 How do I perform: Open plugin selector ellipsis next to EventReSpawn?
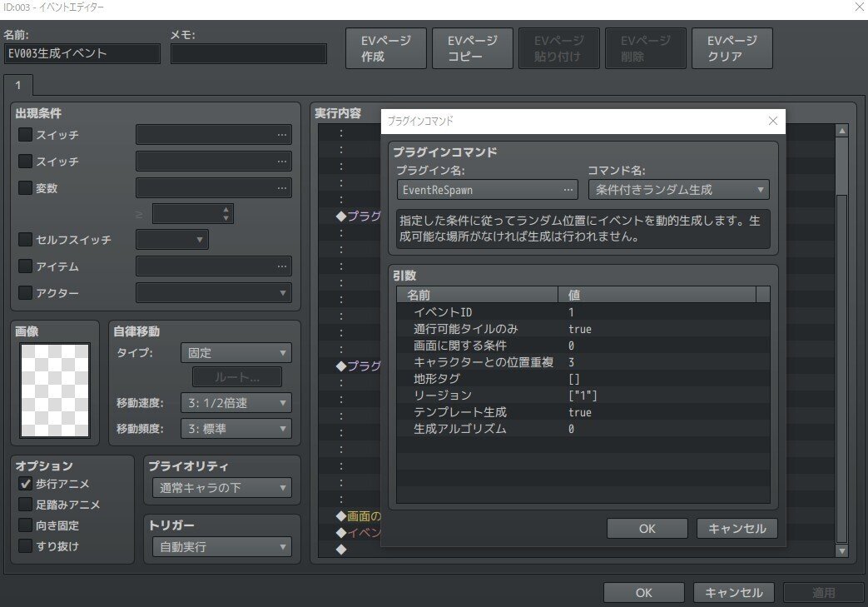click(x=569, y=189)
